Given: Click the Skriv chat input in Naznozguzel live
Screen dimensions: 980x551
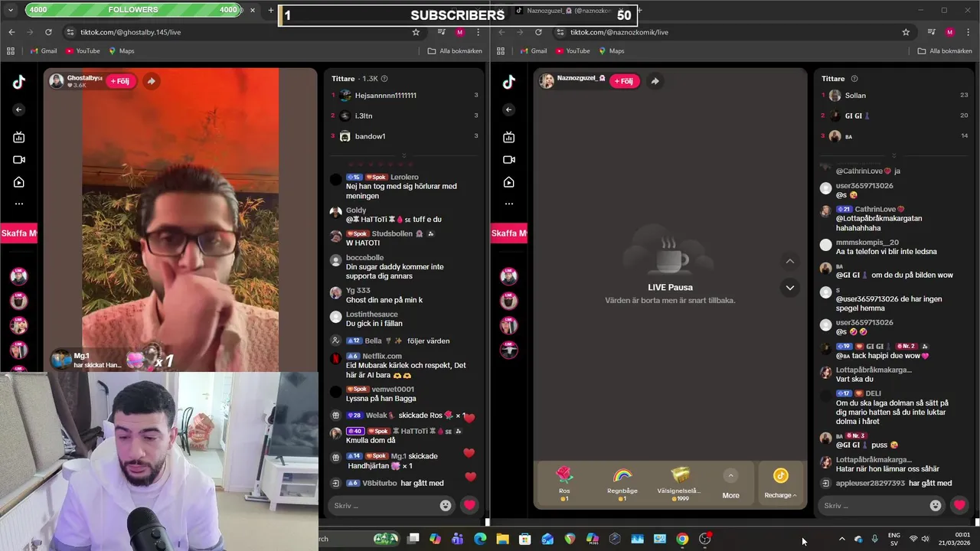Looking at the screenshot, I should click(873, 505).
